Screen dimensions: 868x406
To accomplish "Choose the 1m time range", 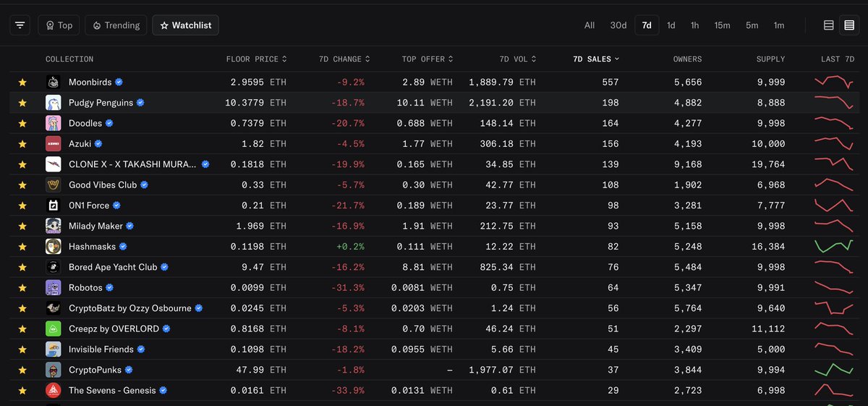I will (x=779, y=25).
